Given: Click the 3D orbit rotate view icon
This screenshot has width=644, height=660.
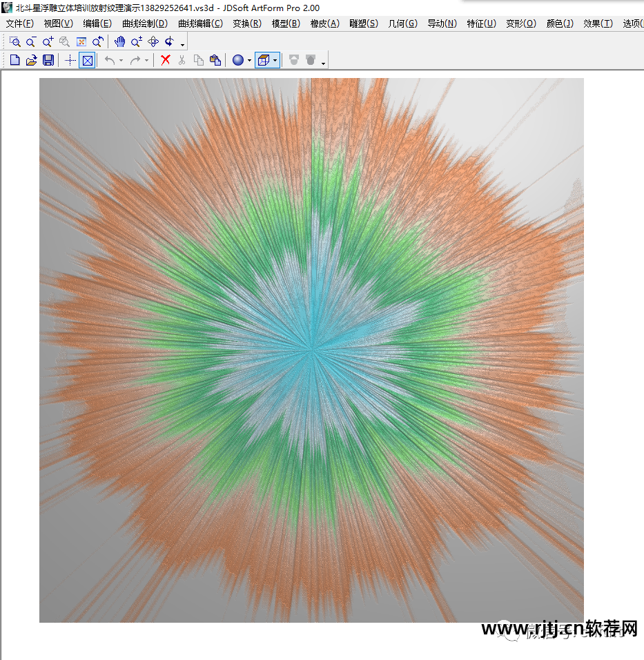Looking at the screenshot, I should 153,42.
